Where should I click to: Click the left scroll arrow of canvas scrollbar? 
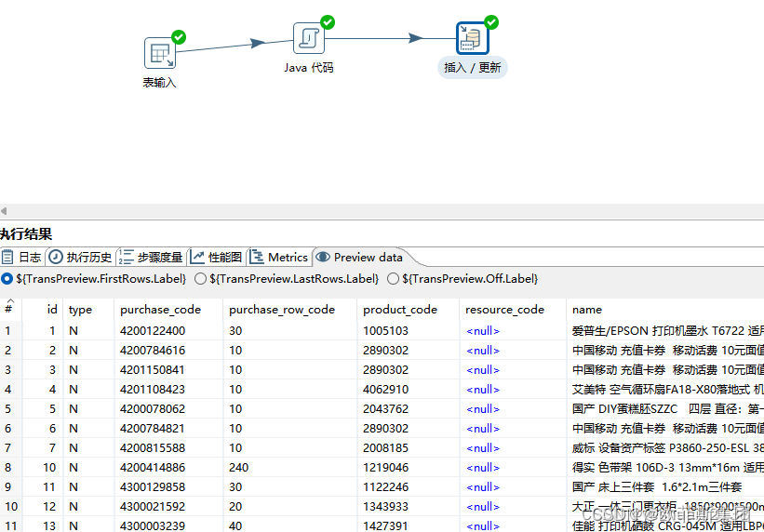pyautogui.click(x=4, y=211)
